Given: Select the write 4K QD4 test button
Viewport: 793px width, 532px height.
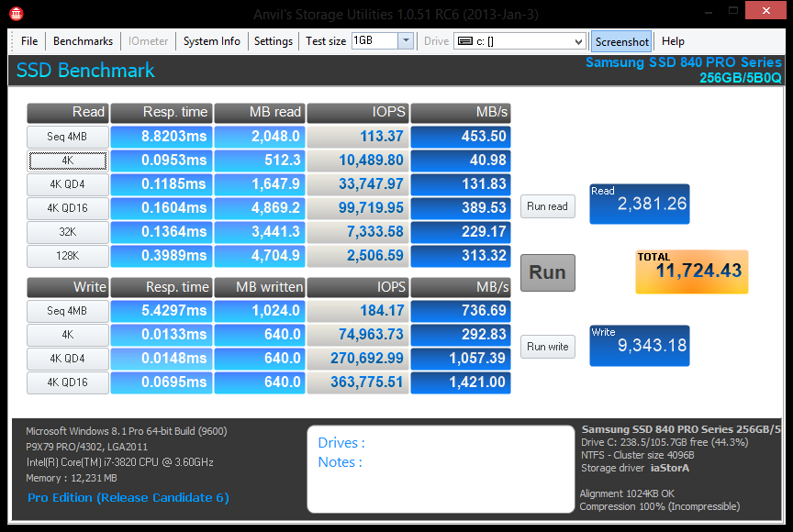Looking at the screenshot, I should click(68, 359).
